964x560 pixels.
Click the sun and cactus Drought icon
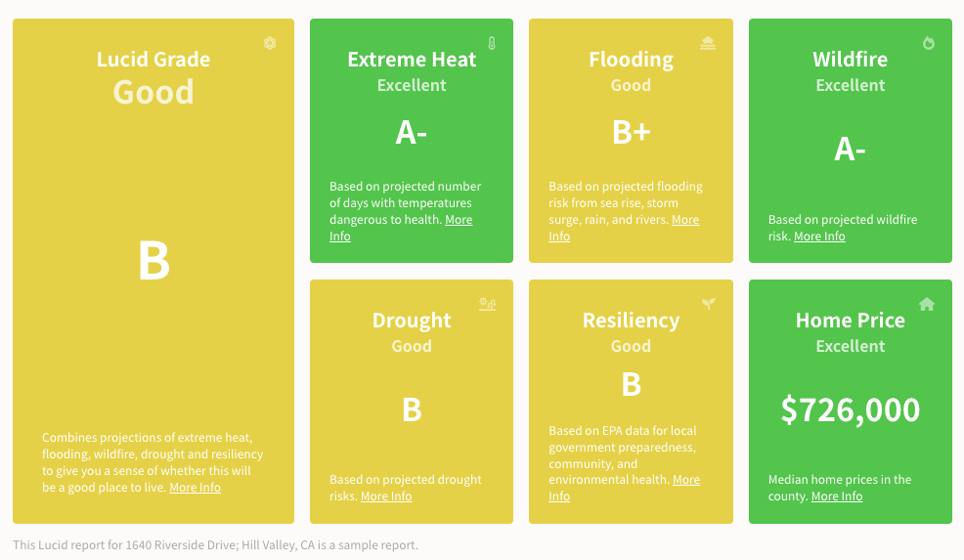pos(488,304)
